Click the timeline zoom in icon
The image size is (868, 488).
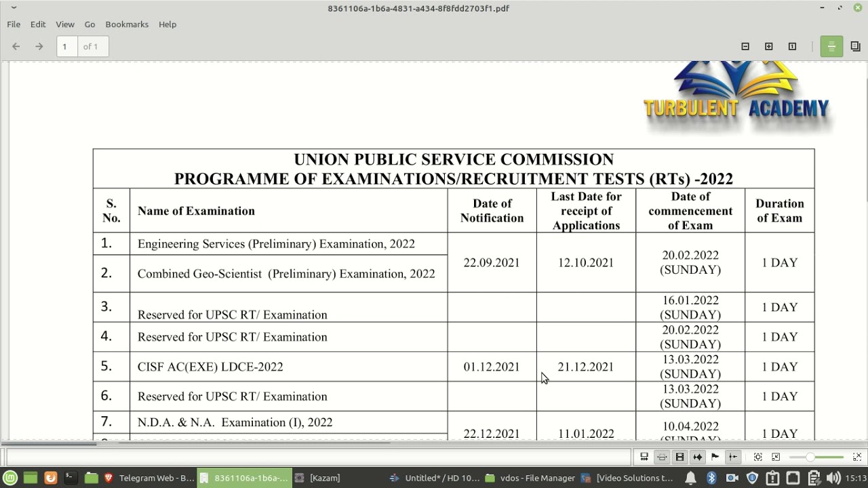pyautogui.click(x=857, y=457)
